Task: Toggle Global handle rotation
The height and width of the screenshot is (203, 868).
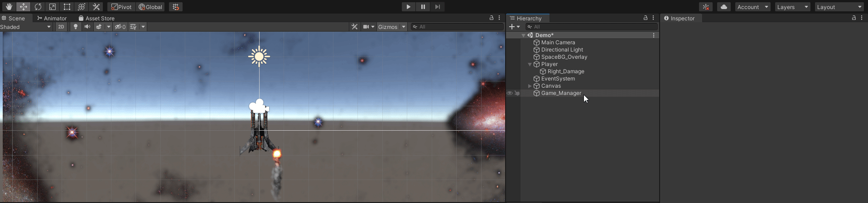Action: (x=150, y=7)
